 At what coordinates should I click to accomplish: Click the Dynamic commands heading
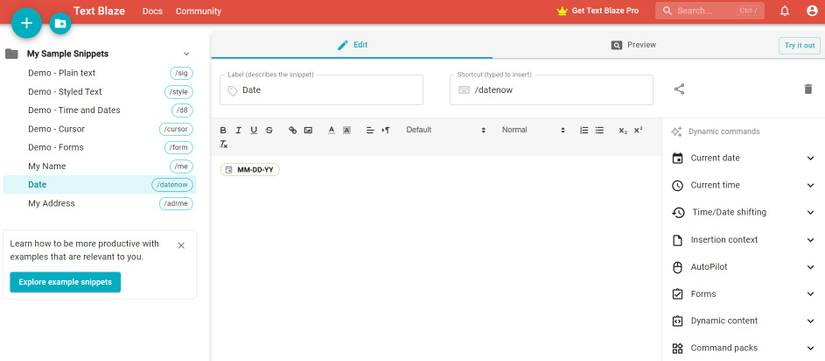coord(724,132)
